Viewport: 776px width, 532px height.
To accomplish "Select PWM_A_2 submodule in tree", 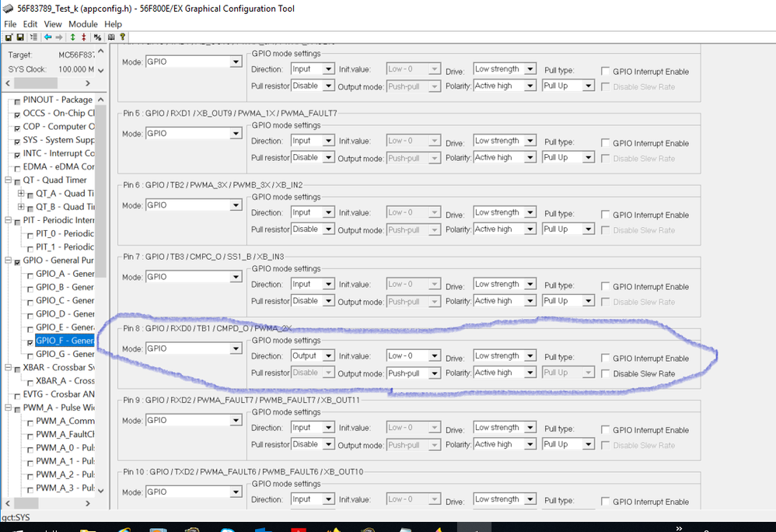I will [65, 474].
